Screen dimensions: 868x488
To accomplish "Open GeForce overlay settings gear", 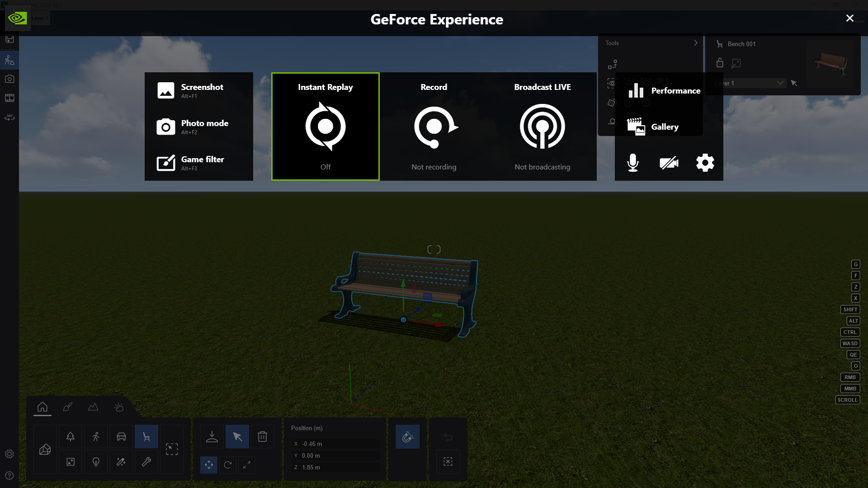I will coord(705,163).
